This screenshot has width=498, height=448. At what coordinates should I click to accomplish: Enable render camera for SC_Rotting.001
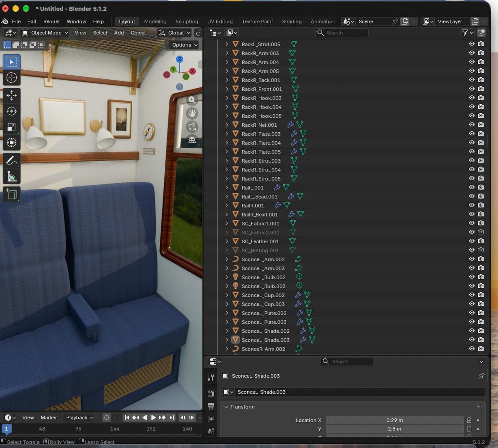click(x=481, y=250)
